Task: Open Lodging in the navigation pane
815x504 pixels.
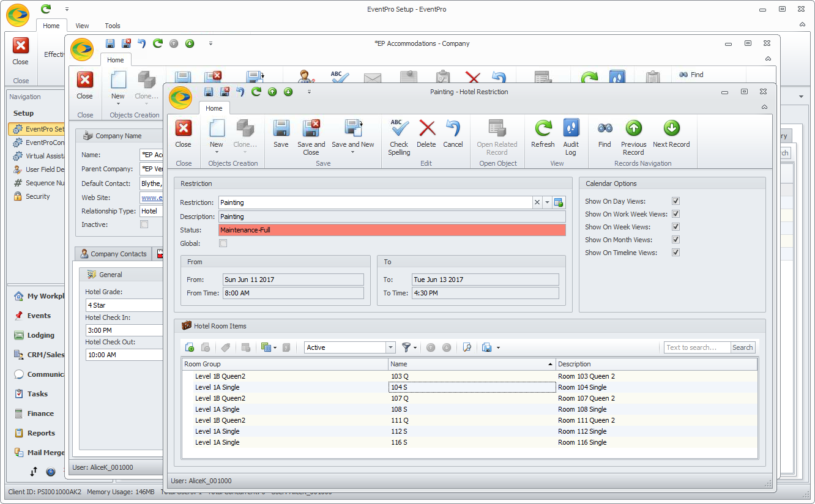Action: [x=41, y=335]
